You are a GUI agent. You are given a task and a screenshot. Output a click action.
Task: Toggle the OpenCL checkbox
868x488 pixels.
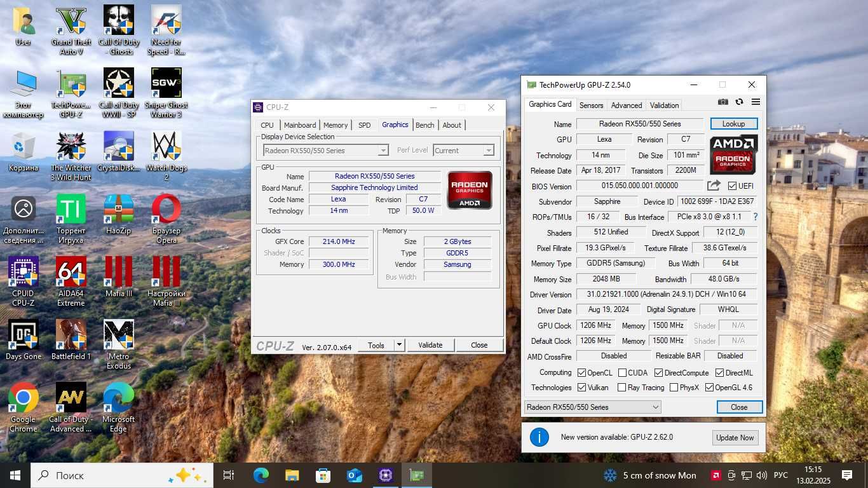coord(581,373)
